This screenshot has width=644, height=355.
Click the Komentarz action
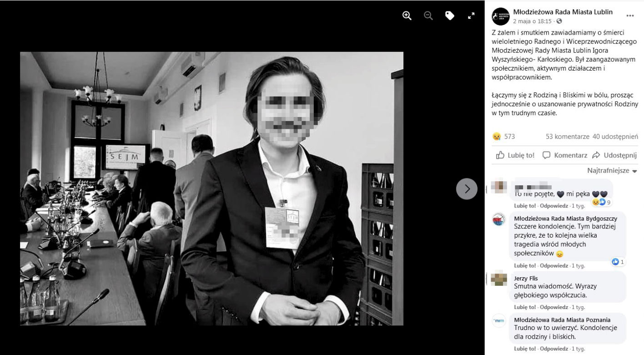point(565,155)
